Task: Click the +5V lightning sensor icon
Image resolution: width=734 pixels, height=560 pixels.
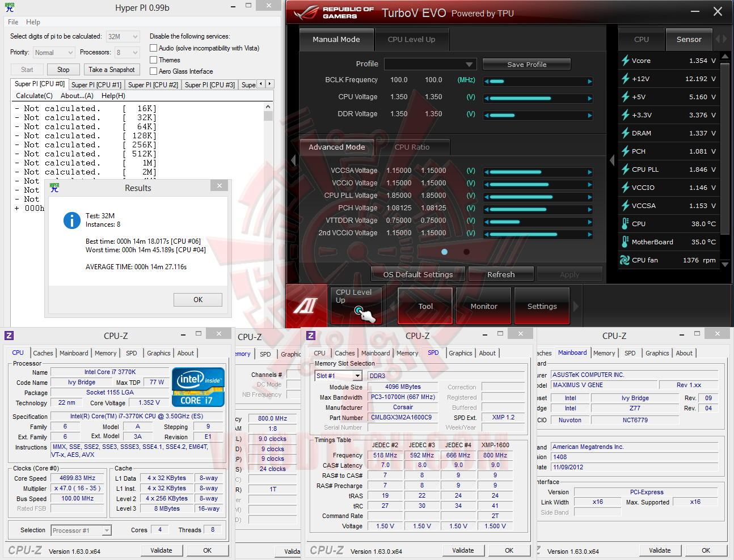Action: tap(625, 97)
